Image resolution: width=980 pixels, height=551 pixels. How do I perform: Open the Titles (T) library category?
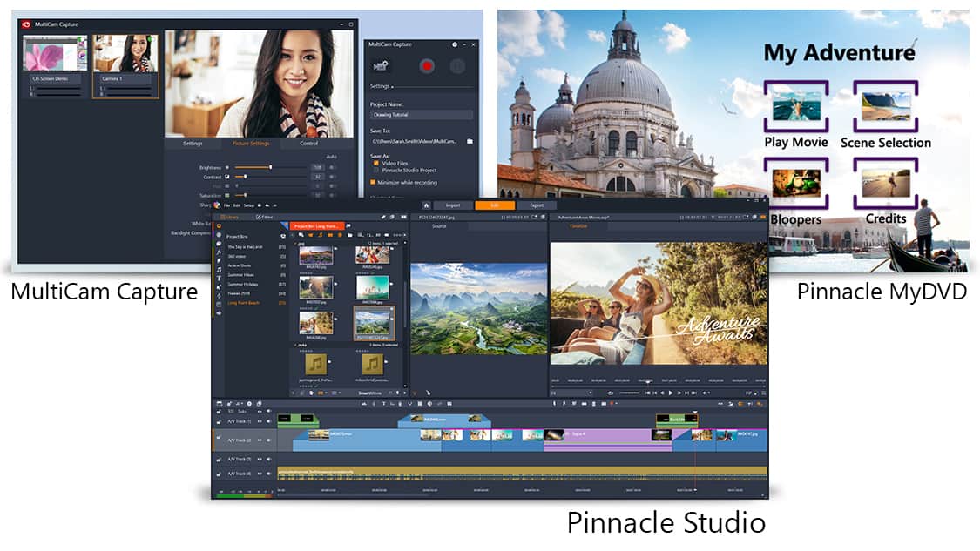pyautogui.click(x=219, y=278)
